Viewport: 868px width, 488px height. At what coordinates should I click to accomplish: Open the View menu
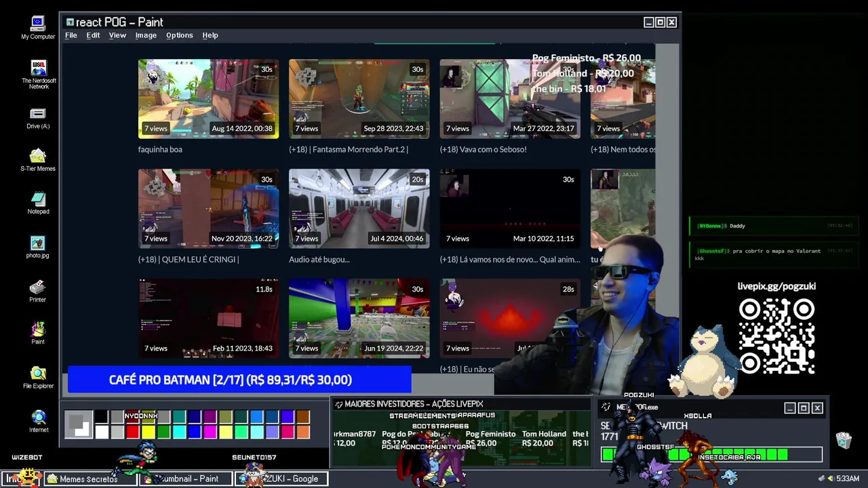[x=117, y=35]
